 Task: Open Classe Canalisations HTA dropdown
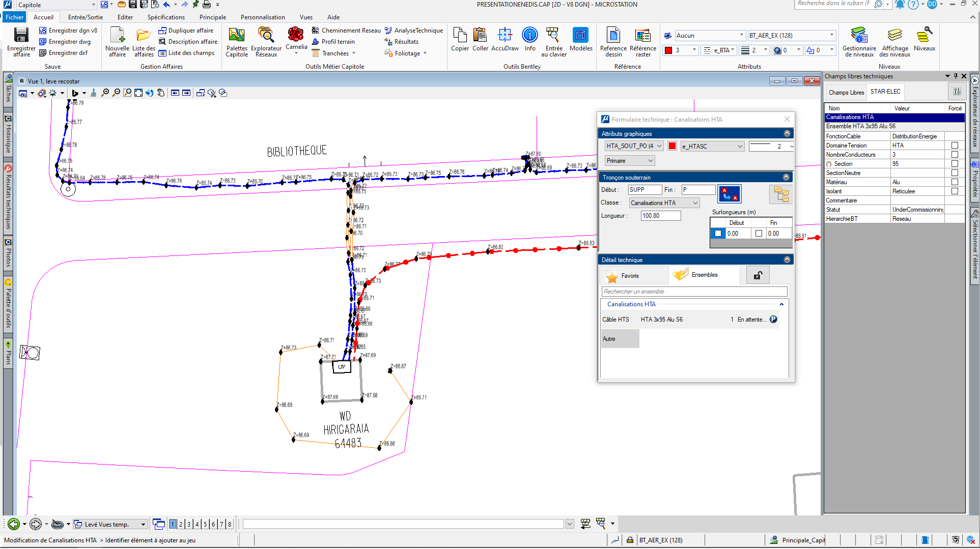coord(664,203)
